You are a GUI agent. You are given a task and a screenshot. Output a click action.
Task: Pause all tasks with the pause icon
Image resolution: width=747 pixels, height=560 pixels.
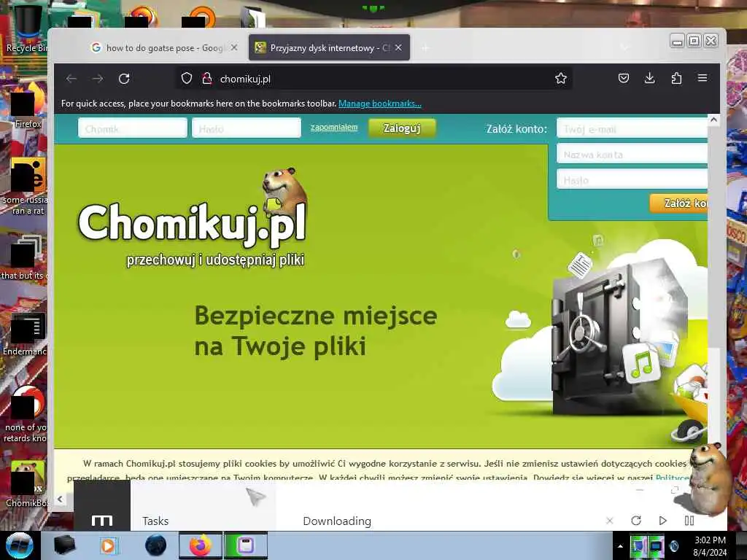pyautogui.click(x=689, y=521)
